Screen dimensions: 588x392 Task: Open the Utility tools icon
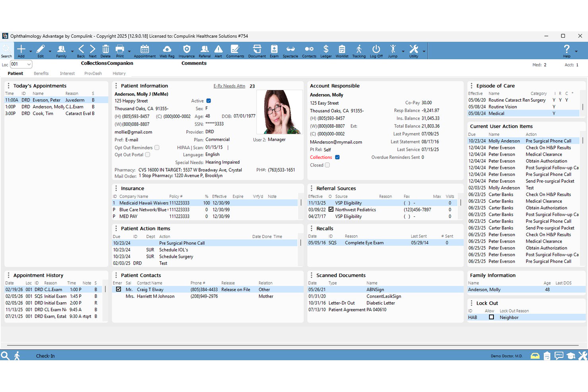pyautogui.click(x=414, y=49)
